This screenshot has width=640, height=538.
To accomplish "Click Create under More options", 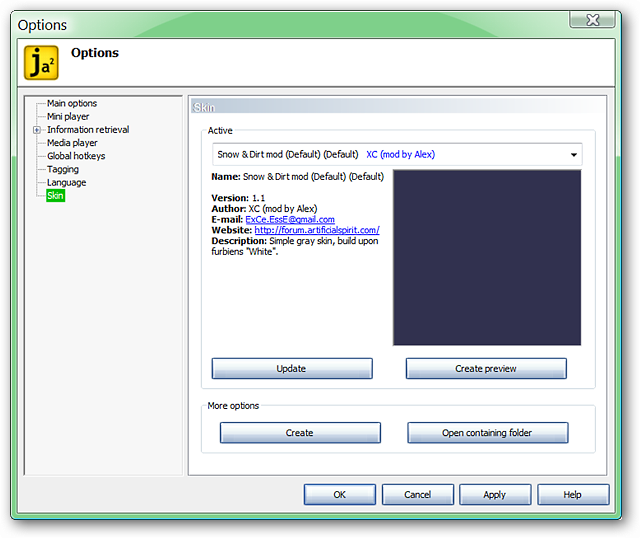I will point(300,433).
